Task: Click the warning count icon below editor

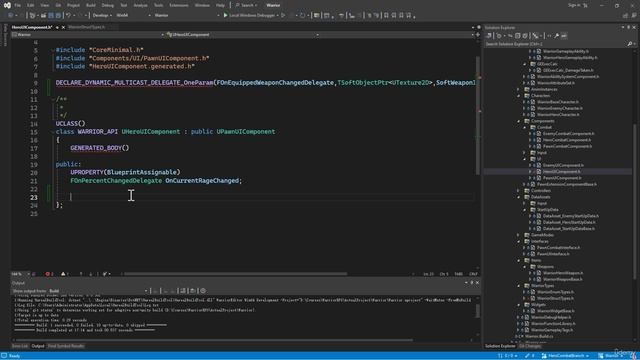Action: [64, 274]
